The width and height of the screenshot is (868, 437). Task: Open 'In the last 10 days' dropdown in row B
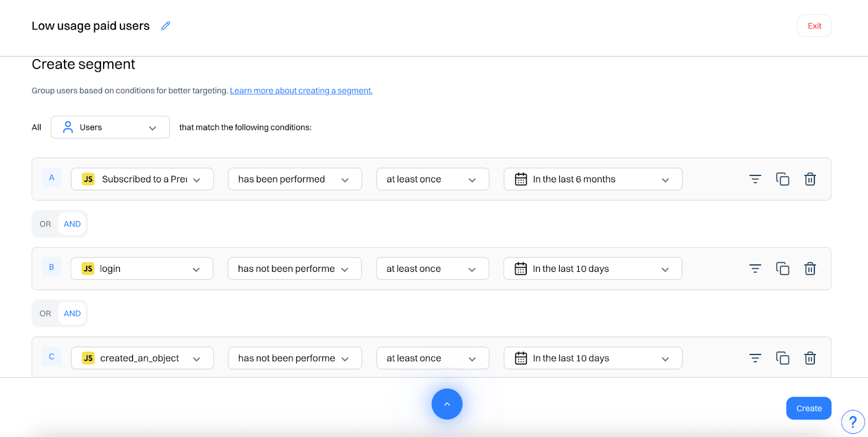593,269
